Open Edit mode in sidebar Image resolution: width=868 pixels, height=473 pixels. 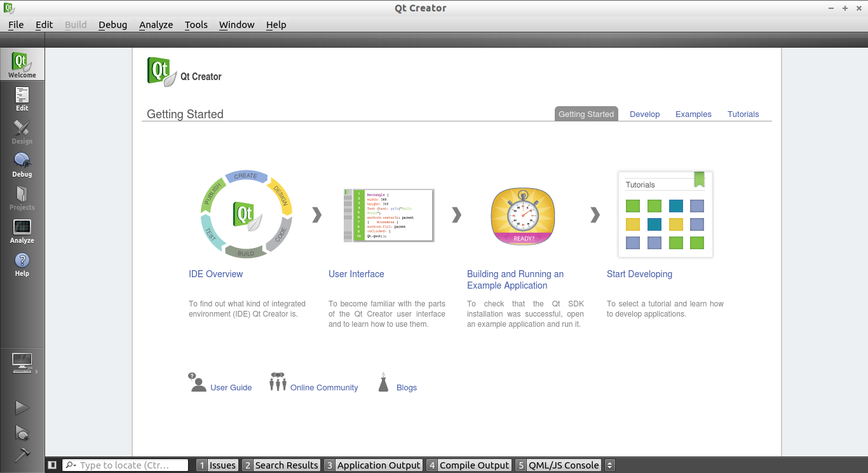click(x=22, y=98)
